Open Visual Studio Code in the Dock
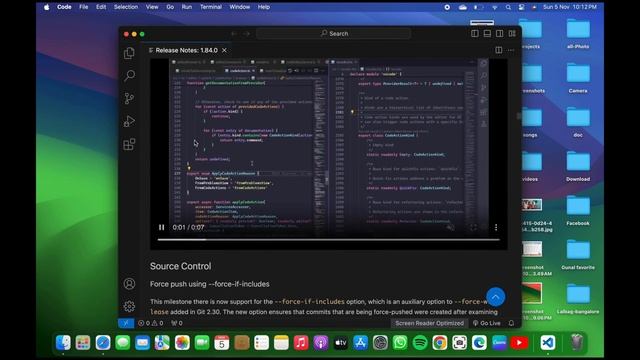 click(x=547, y=342)
